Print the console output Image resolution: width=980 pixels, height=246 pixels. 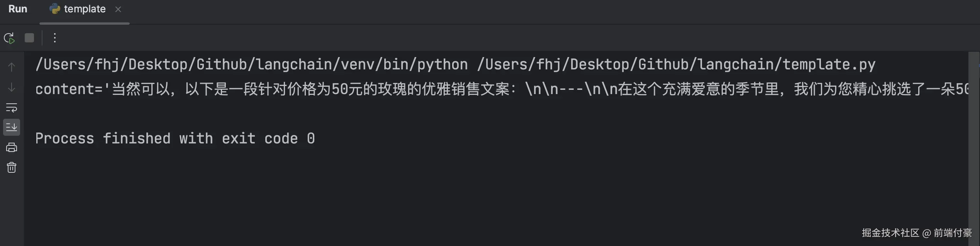12,147
